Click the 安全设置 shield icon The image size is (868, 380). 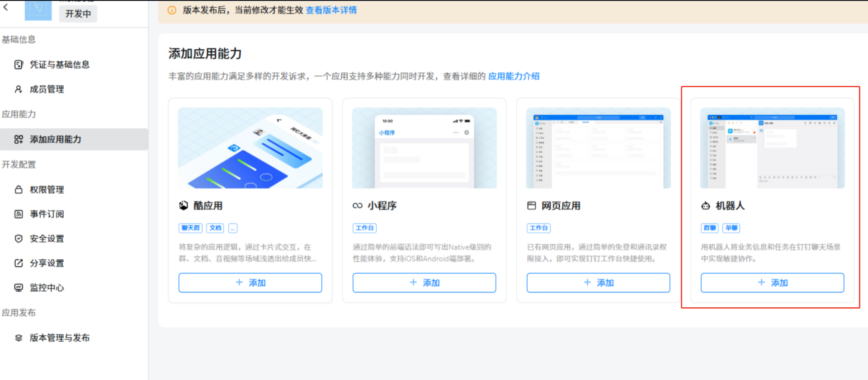[19, 239]
